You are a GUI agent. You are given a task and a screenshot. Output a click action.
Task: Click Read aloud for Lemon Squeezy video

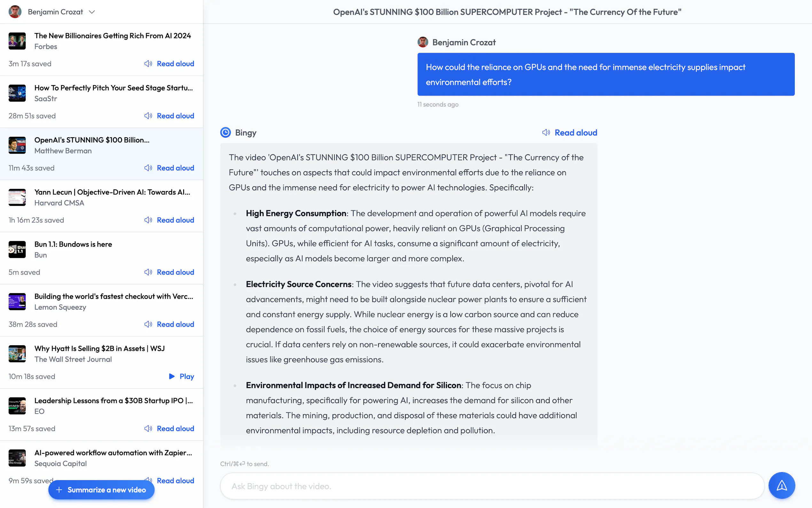point(175,324)
